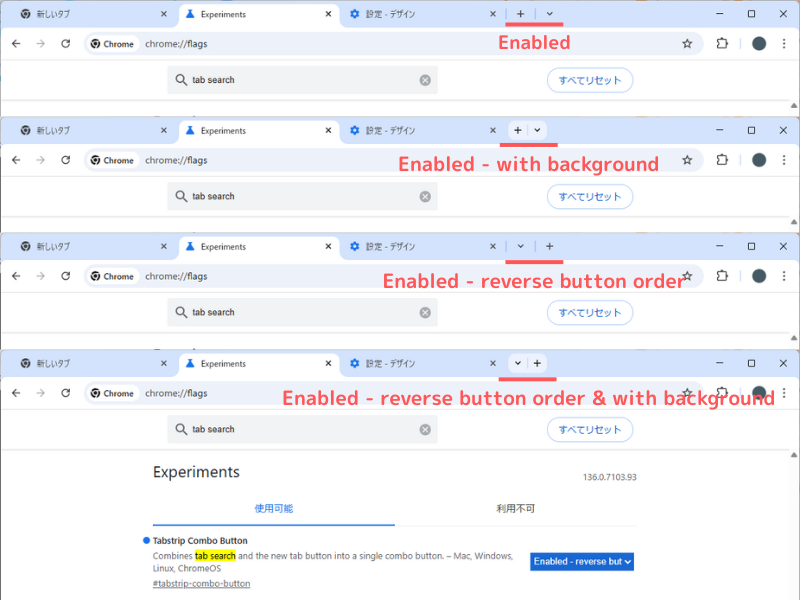Image resolution: width=800 pixels, height=600 pixels.
Task: Select Experiments tab in second window
Action: pos(259,131)
